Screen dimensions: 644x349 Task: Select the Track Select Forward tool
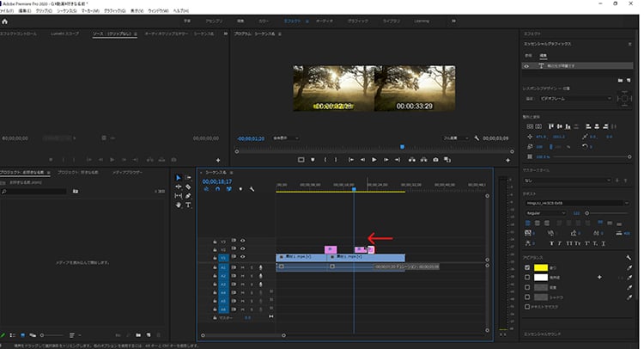tap(188, 178)
